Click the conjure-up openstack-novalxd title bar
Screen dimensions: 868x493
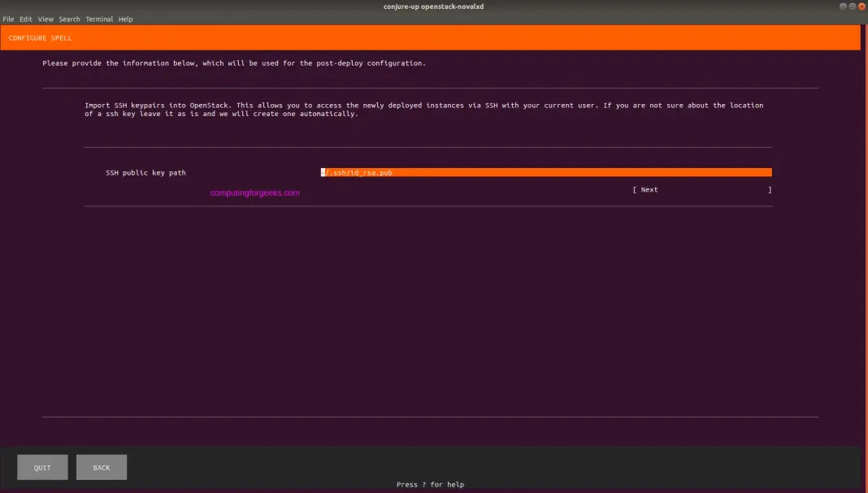coord(433,6)
